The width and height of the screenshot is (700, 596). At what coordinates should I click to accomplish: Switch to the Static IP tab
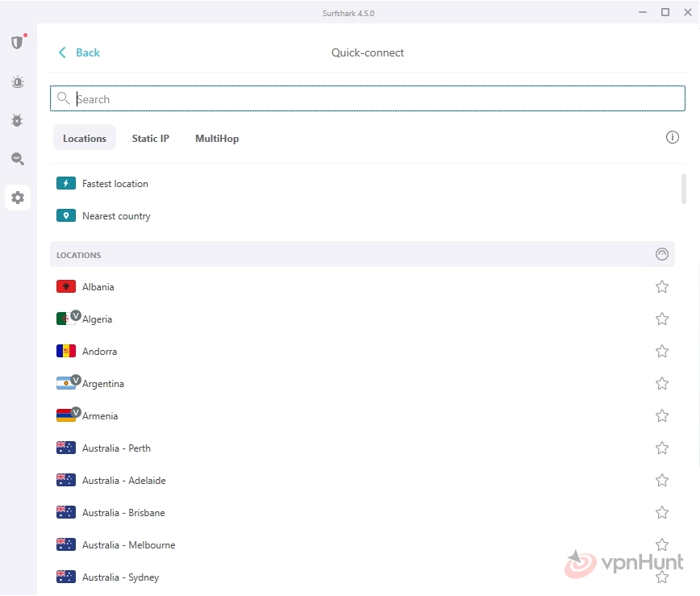pos(151,139)
